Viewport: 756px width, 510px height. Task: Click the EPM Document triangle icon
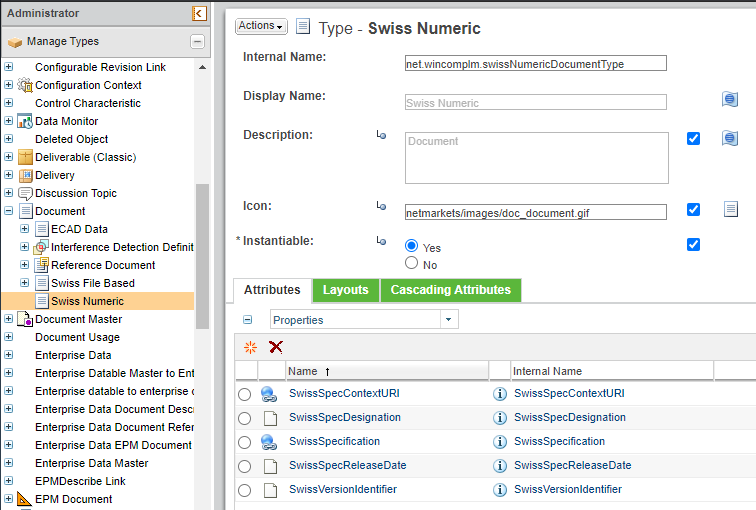pyautogui.click(x=25, y=499)
